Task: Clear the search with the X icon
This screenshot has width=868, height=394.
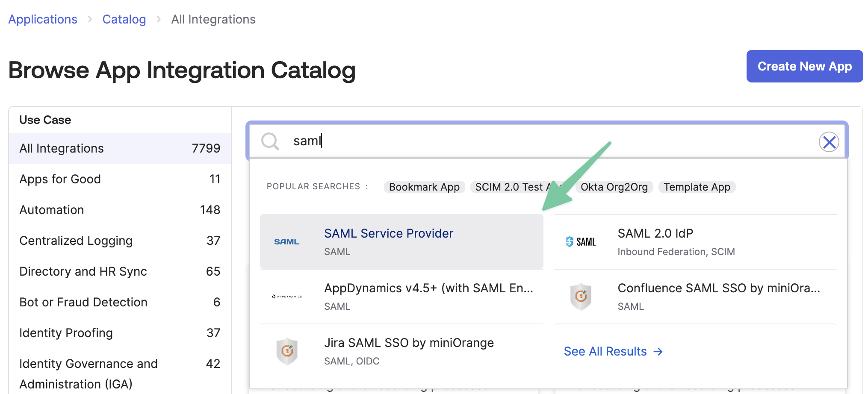Action: (829, 141)
